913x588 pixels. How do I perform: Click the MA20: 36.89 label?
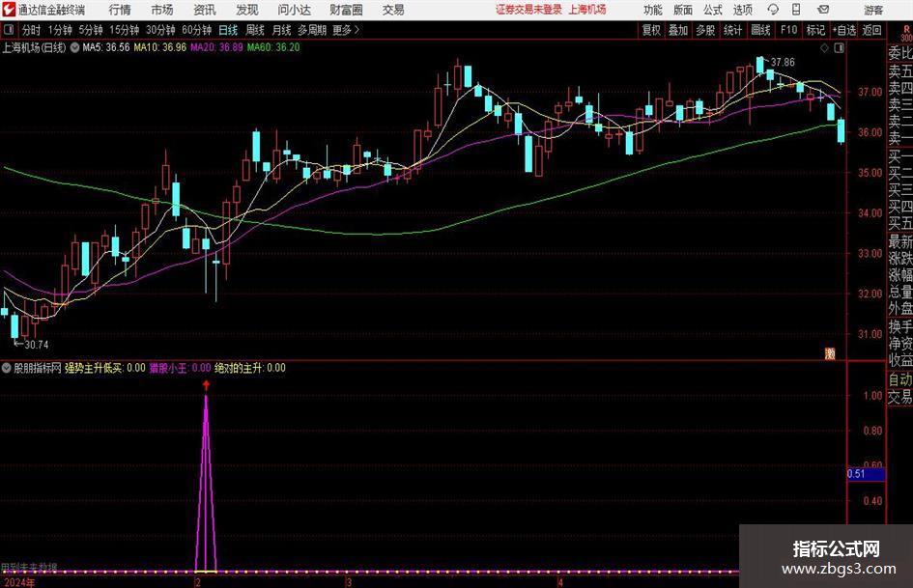coord(216,47)
